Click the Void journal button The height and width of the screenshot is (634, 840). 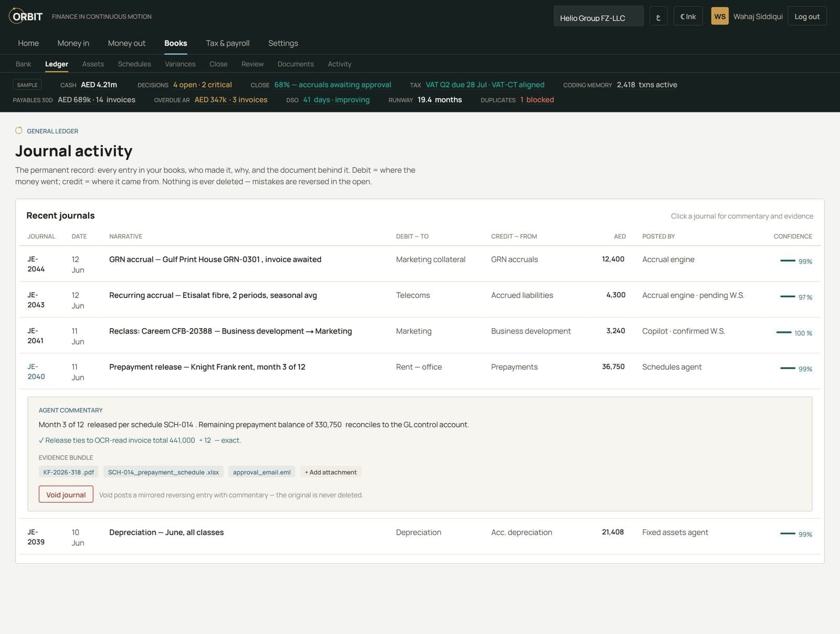coord(66,494)
